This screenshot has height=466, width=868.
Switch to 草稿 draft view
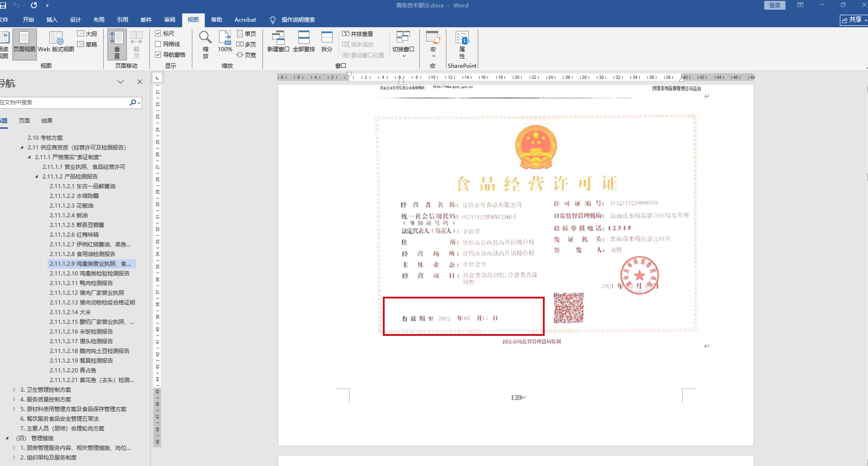(87, 44)
